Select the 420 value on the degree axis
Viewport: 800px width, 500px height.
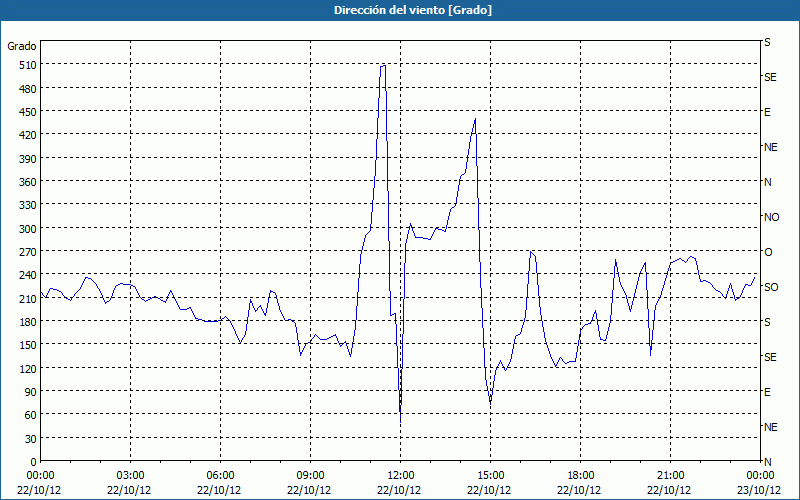[x=28, y=135]
